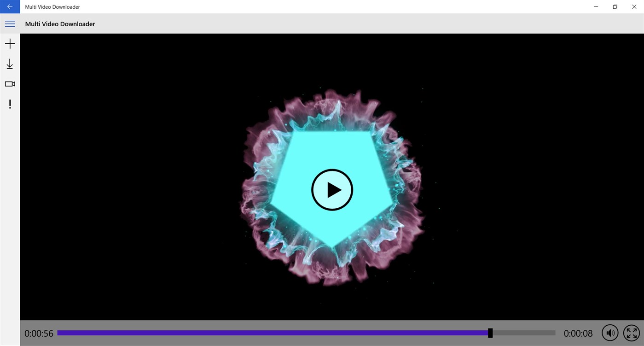Open the download manager

10,64
